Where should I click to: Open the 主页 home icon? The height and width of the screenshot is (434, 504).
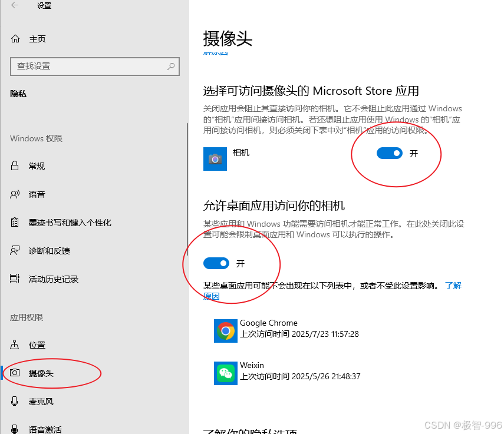15,39
